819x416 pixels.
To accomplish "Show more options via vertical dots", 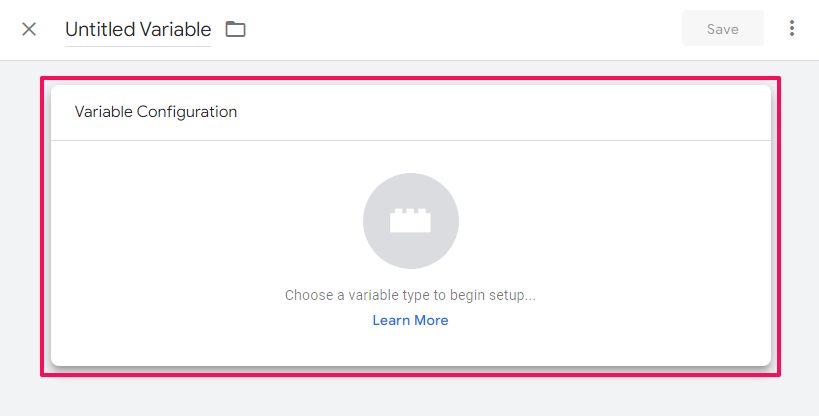I will coord(792,28).
